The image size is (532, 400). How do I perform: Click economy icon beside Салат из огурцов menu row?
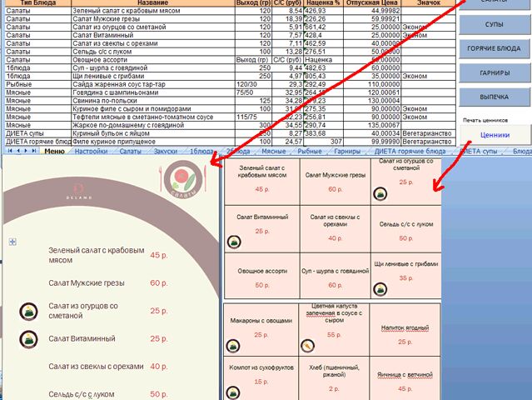pyautogui.click(x=28, y=312)
